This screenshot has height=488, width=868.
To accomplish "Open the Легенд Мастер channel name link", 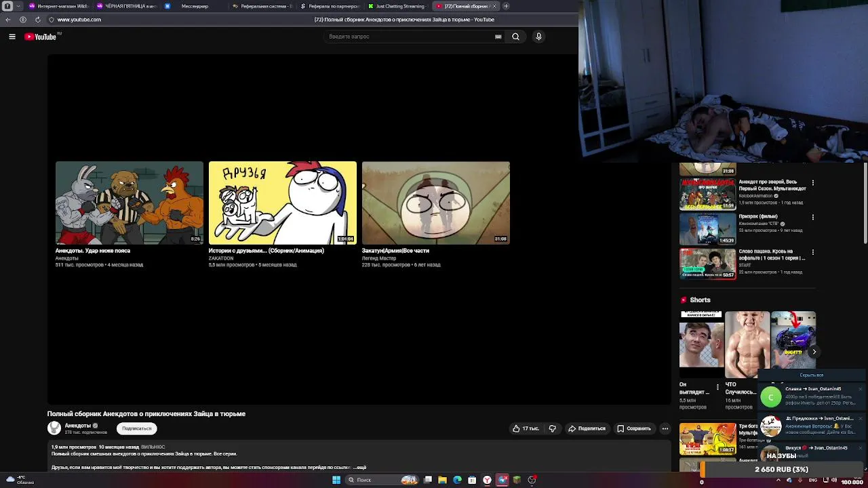I will (379, 258).
